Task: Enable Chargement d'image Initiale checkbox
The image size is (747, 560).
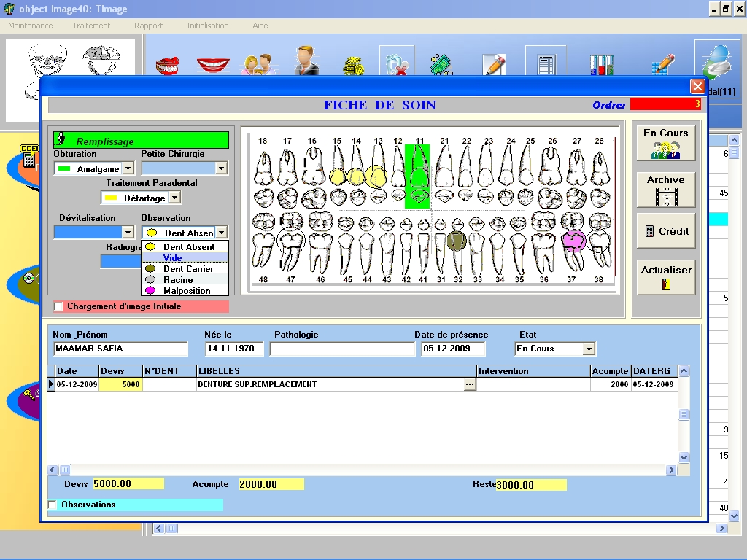Action: tap(59, 306)
